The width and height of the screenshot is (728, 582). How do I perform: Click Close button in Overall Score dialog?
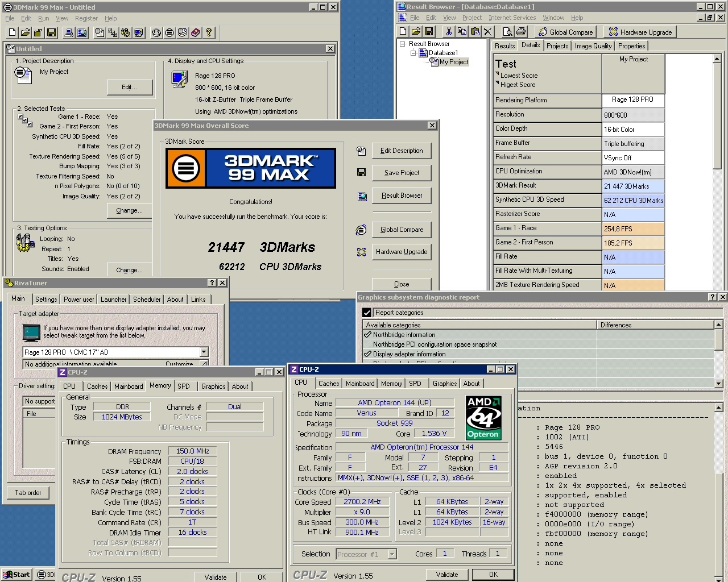pyautogui.click(x=402, y=284)
